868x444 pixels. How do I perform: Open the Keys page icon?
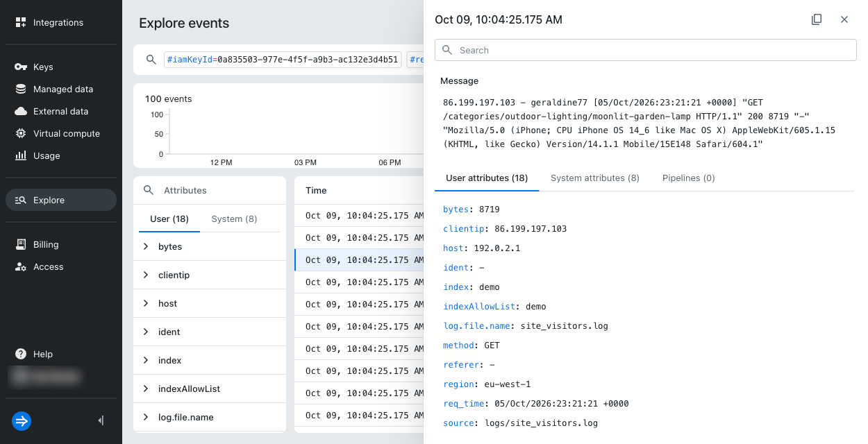21,67
